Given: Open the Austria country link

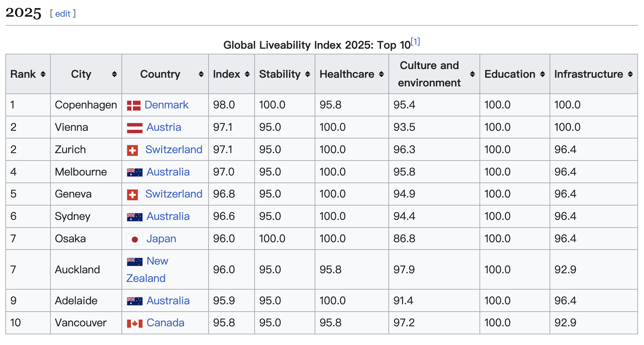Looking at the screenshot, I should coord(164,127).
